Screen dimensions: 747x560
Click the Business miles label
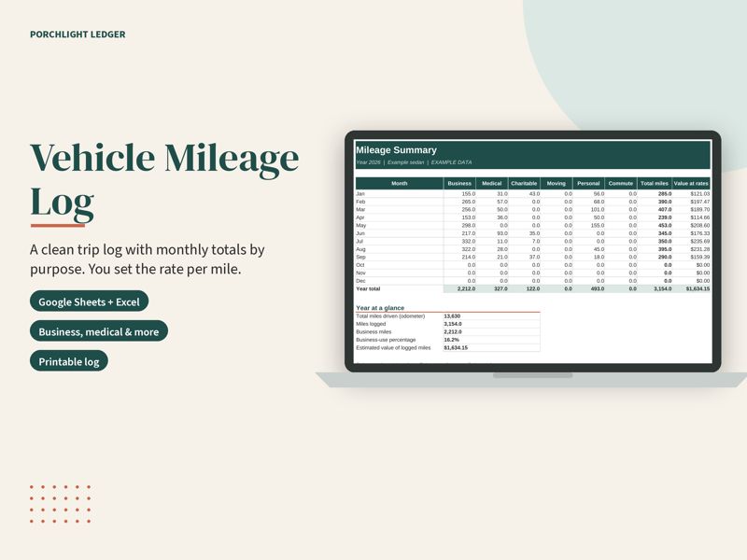point(373,332)
